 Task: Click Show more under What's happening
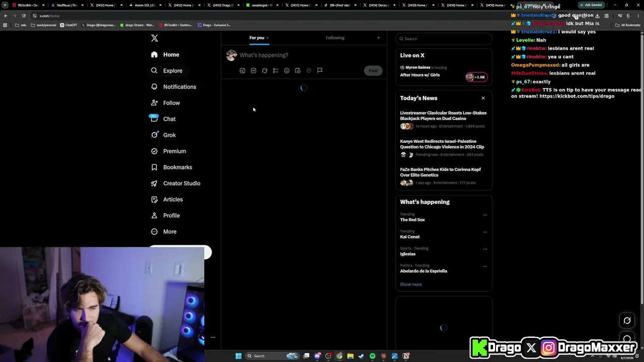[x=411, y=285]
